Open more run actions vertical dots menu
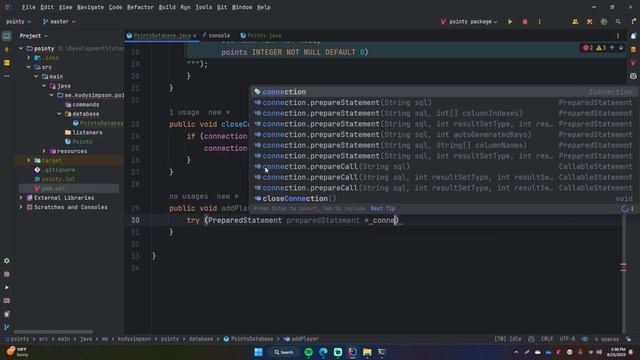This screenshot has width=640, height=360. (540, 22)
